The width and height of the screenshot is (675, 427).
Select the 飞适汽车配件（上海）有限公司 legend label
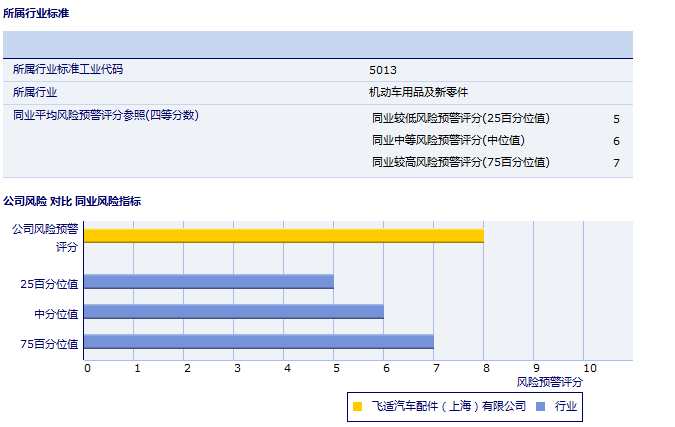coord(448,406)
